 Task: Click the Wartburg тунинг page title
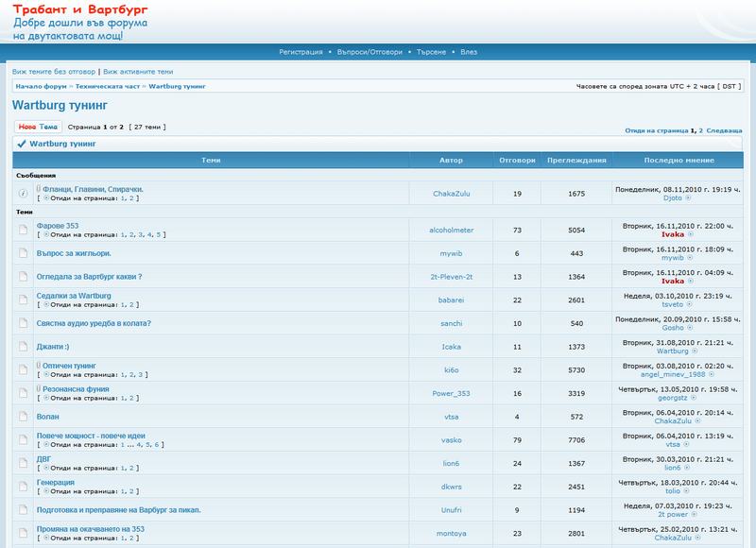pos(60,105)
